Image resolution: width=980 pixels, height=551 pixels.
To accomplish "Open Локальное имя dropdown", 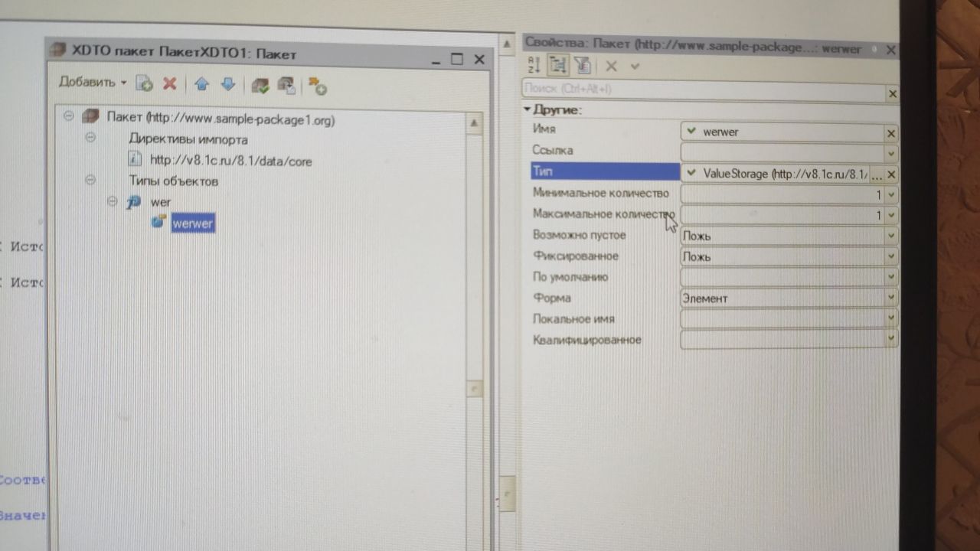I will 891,318.
